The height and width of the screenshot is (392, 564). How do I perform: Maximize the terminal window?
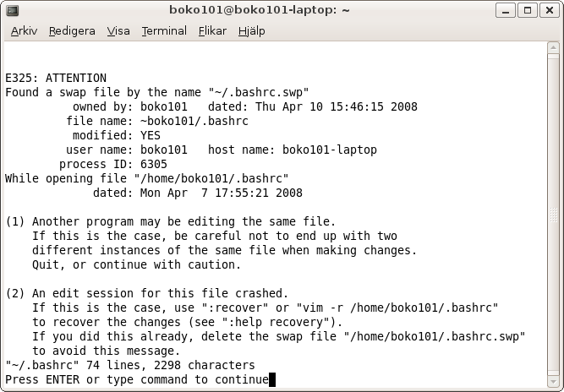click(x=528, y=10)
